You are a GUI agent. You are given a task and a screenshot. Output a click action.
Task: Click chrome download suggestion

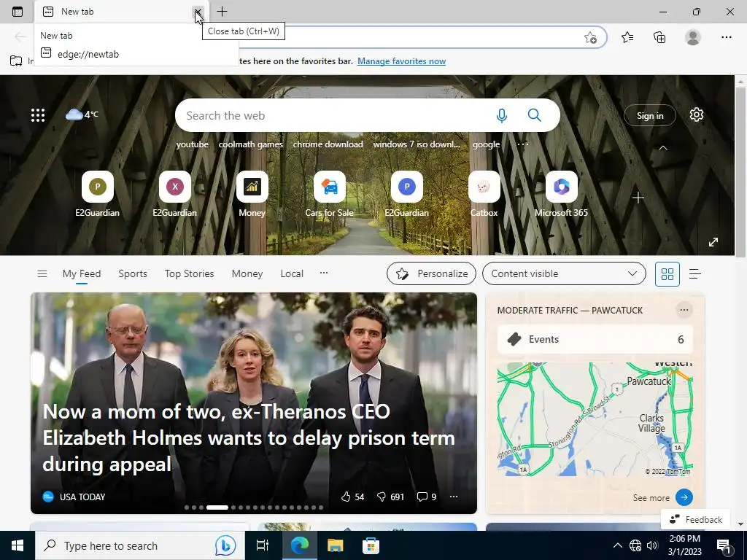(x=328, y=144)
